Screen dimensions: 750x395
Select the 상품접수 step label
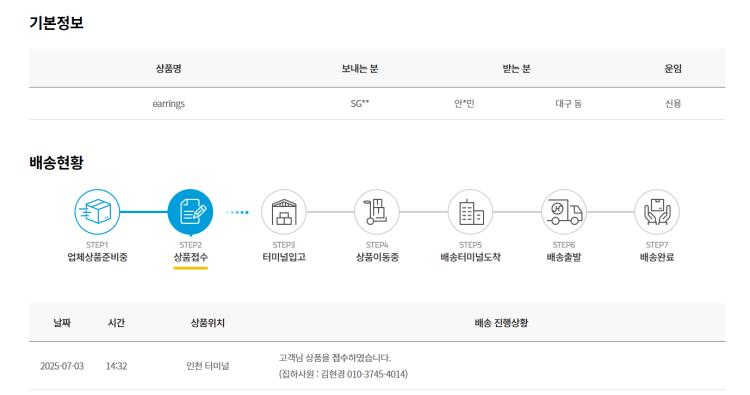pos(190,257)
